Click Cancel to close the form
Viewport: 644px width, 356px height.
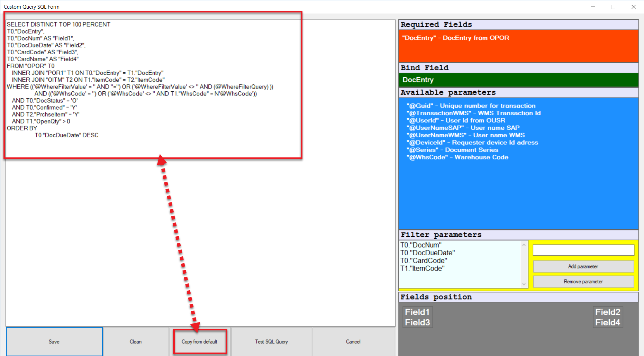pyautogui.click(x=353, y=341)
